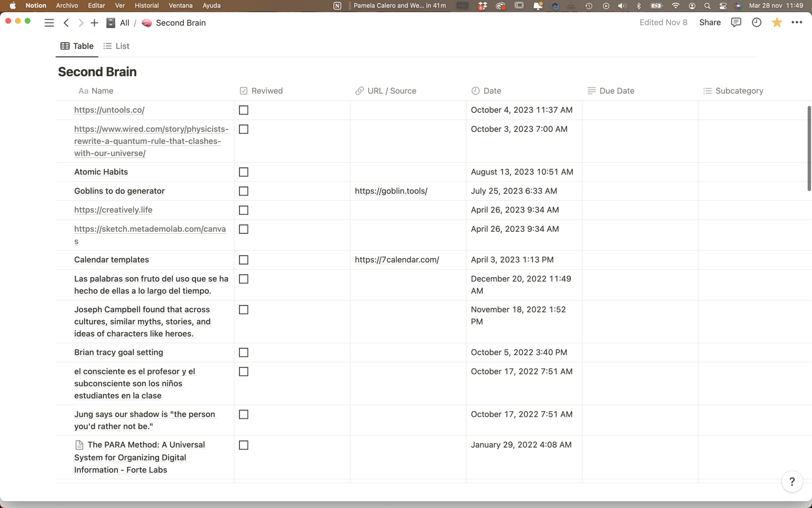Click the brain emoji page icon
The width and height of the screenshot is (812, 508).
coord(146,23)
